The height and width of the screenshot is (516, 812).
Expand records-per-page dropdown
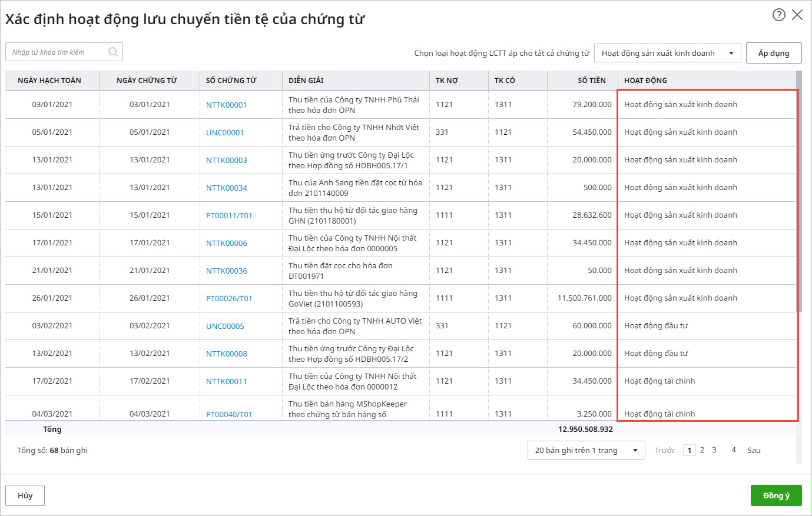pos(586,450)
